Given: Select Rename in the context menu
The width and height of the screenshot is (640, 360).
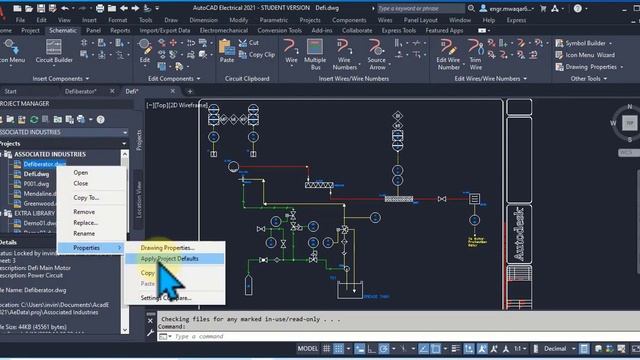Looking at the screenshot, I should coord(84,233).
